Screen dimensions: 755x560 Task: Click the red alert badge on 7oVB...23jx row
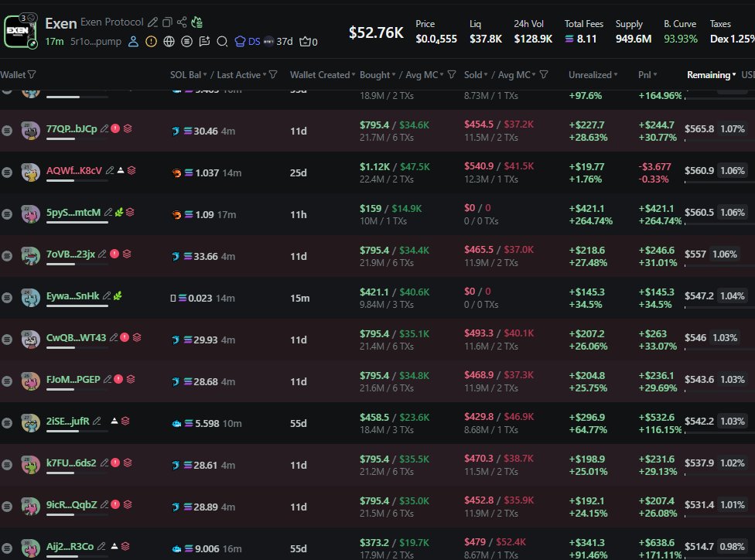(x=114, y=254)
